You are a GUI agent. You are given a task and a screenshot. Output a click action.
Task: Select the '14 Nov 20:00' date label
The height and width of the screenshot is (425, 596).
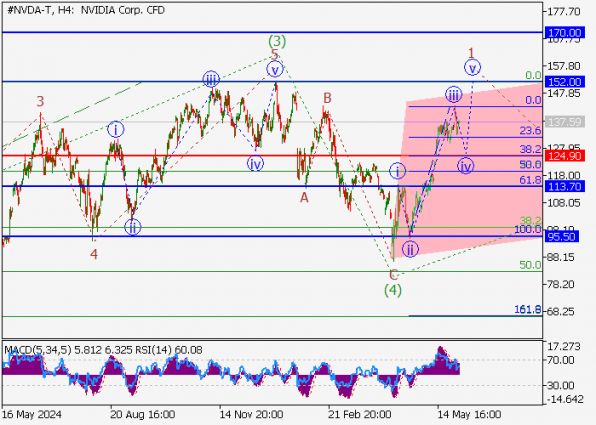click(251, 414)
